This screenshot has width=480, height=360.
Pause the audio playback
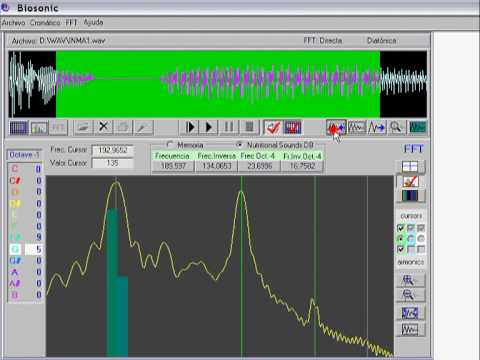point(229,127)
